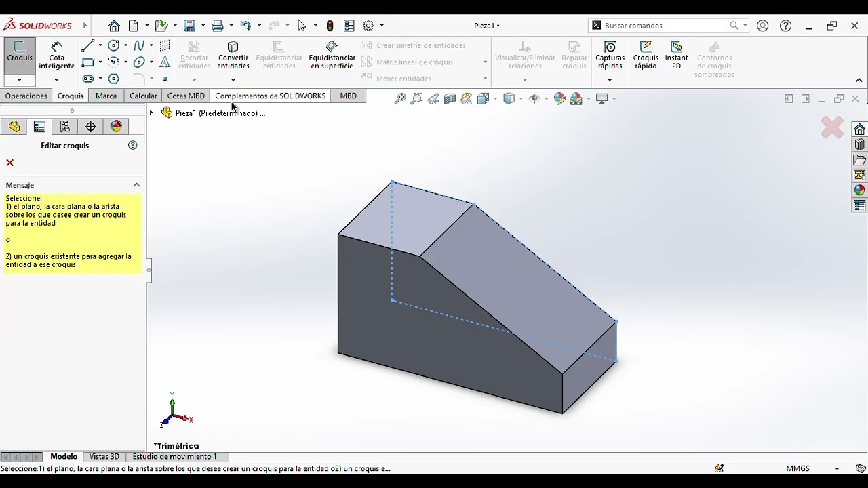Screen dimensions: 868x488
Task: Switch to the Cotas MBD tab
Action: coord(186,96)
